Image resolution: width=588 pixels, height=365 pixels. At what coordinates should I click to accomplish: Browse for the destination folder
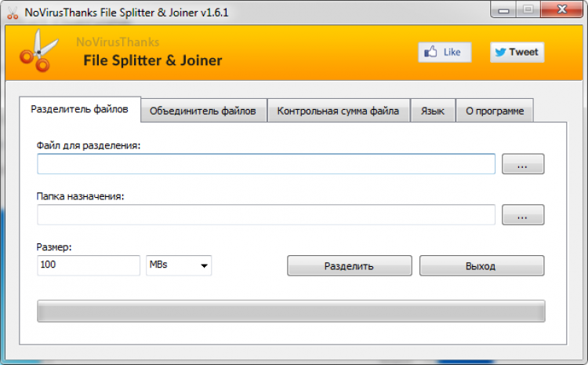(523, 215)
